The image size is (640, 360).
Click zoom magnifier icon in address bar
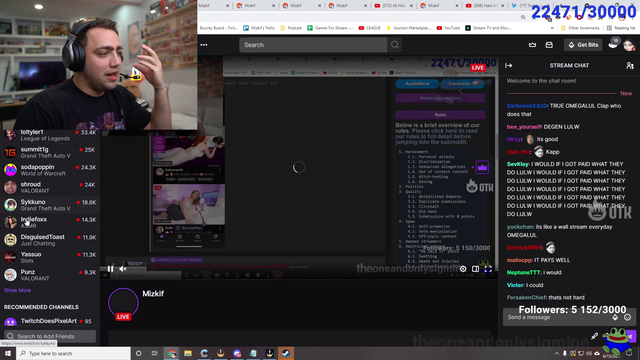click(x=523, y=17)
